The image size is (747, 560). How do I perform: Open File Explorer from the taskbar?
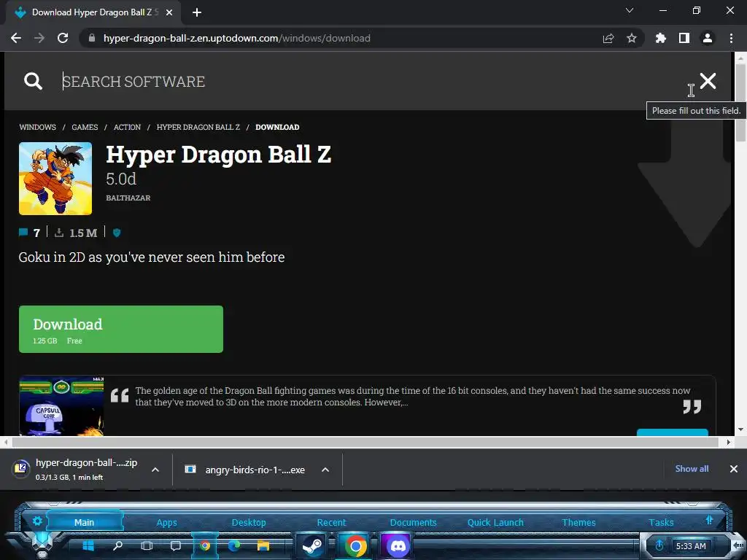tap(263, 545)
